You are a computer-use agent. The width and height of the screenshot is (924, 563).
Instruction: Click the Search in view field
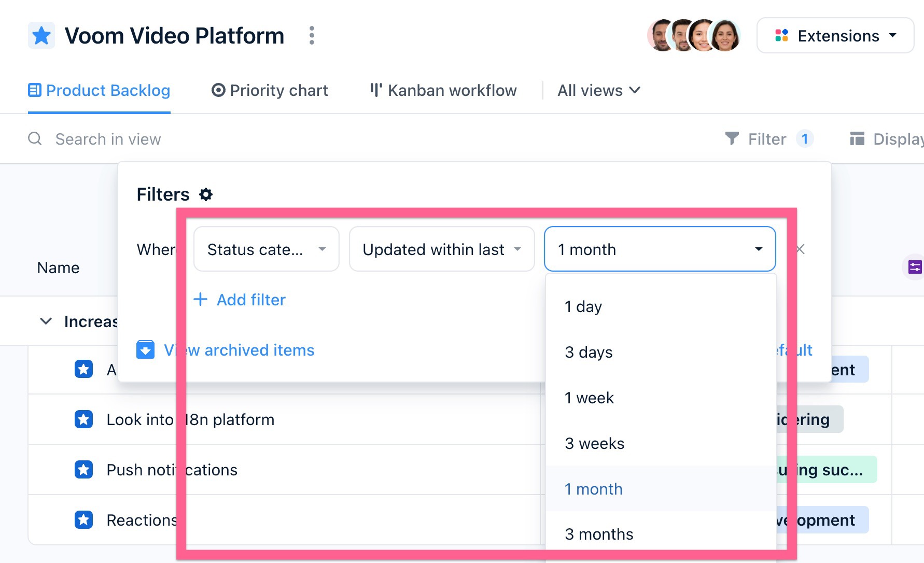[x=108, y=139]
